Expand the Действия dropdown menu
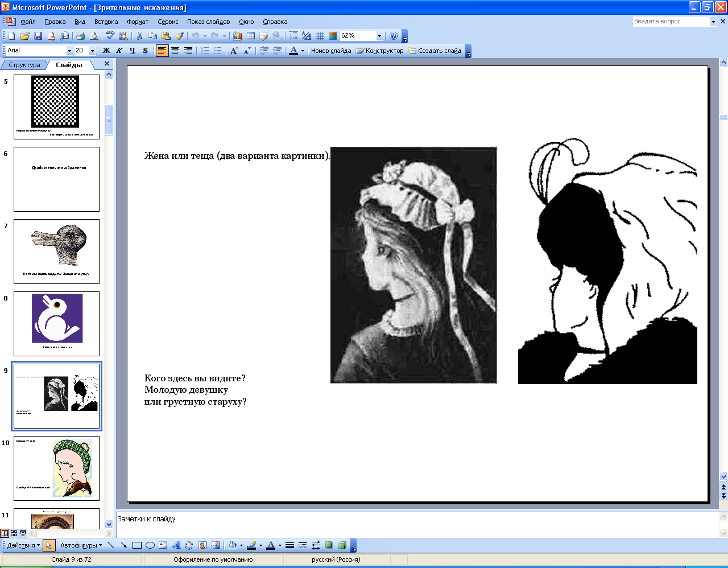The height and width of the screenshot is (568, 728). click(x=23, y=545)
